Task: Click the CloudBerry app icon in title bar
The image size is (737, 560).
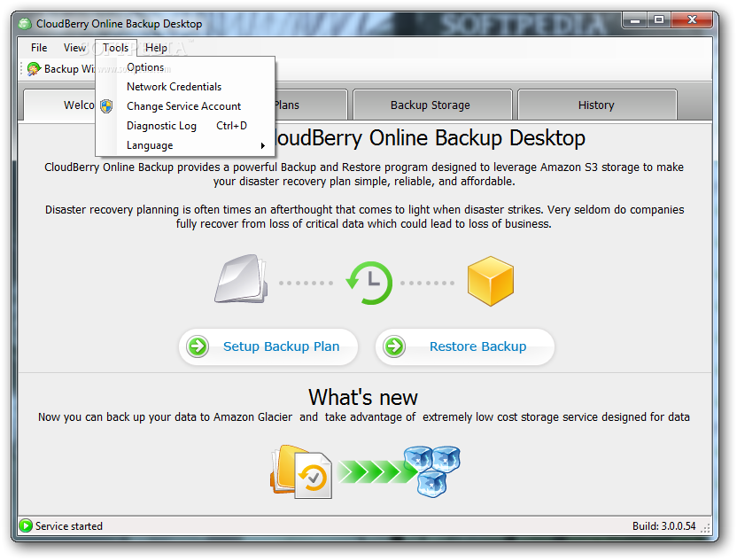Action: coord(25,24)
